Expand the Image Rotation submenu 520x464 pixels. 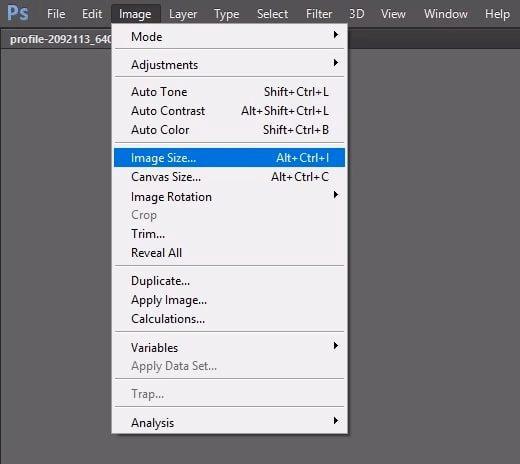pos(229,197)
